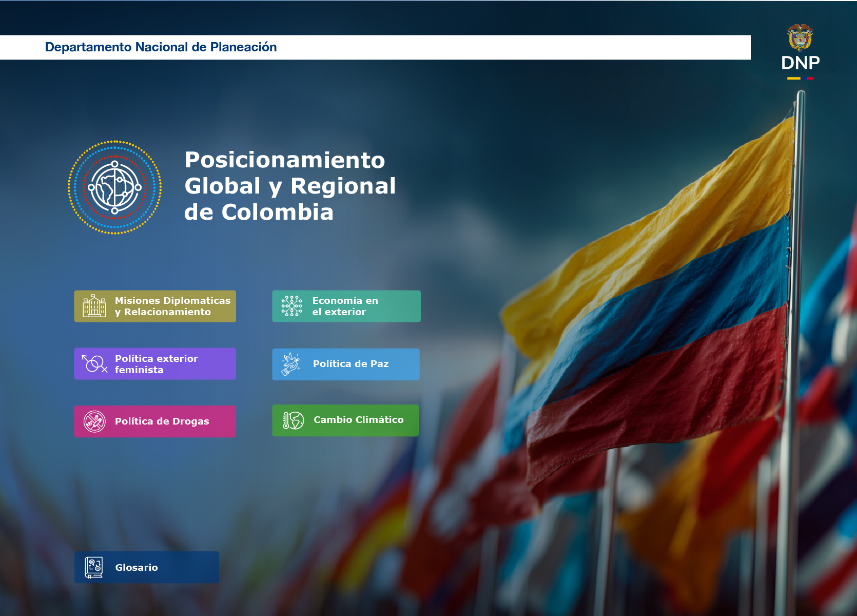
Task: Click the circular globe emblem beside the title
Action: 115,187
